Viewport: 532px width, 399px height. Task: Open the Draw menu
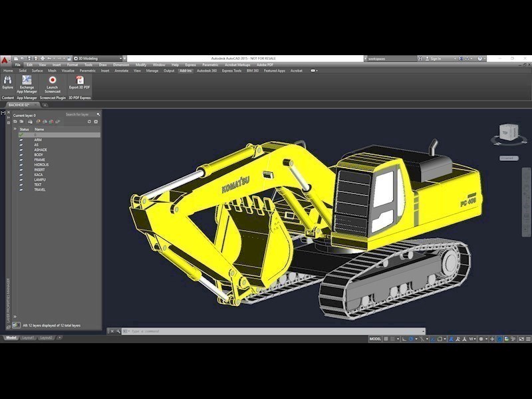103,65
